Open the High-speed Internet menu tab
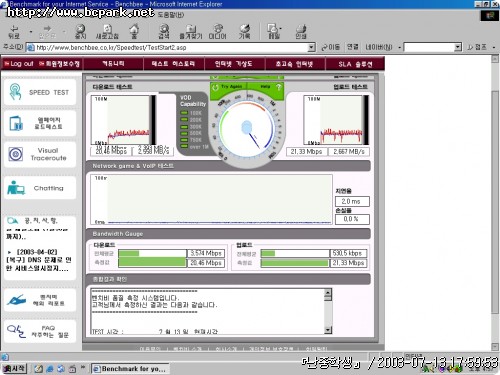This screenshot has height=375, width=500. pos(295,63)
